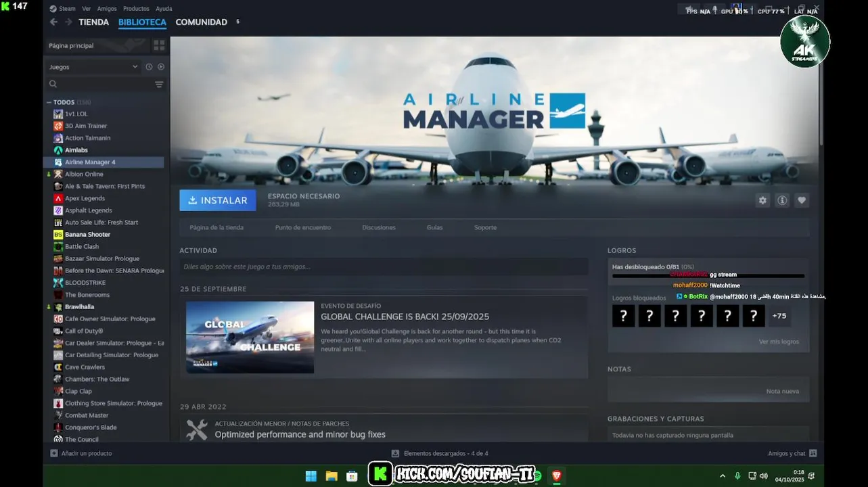Switch to collections grid view icon
The width and height of the screenshot is (868, 487).
tap(159, 45)
